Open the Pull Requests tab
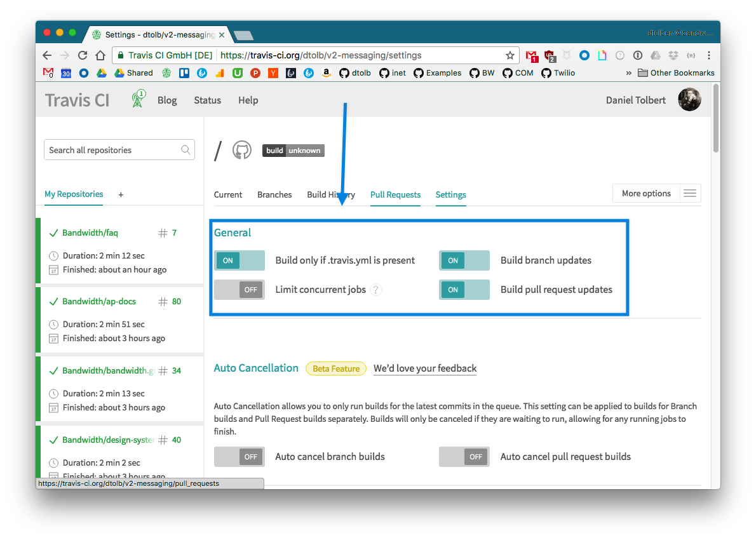 coord(395,195)
